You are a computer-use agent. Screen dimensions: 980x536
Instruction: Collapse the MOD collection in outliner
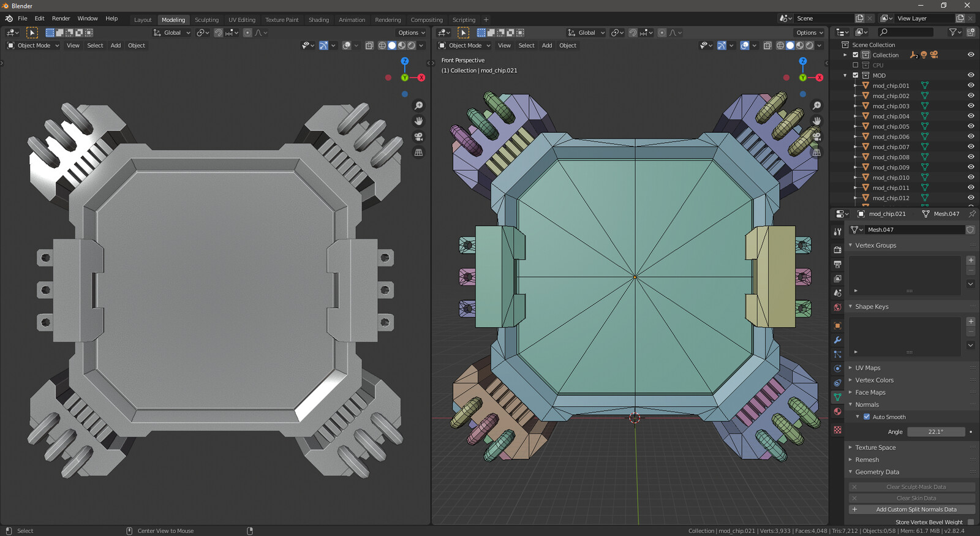click(845, 75)
